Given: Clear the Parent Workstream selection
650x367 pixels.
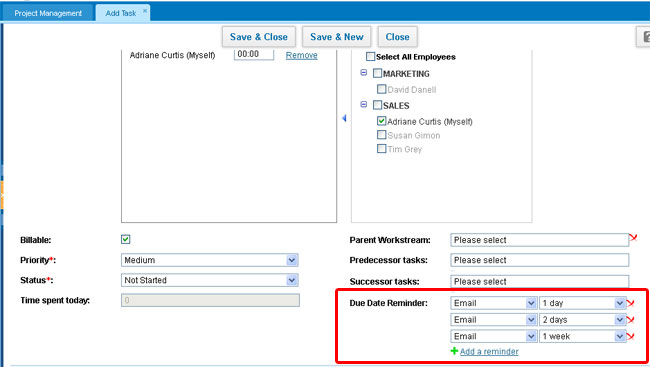Looking at the screenshot, I should (633, 238).
